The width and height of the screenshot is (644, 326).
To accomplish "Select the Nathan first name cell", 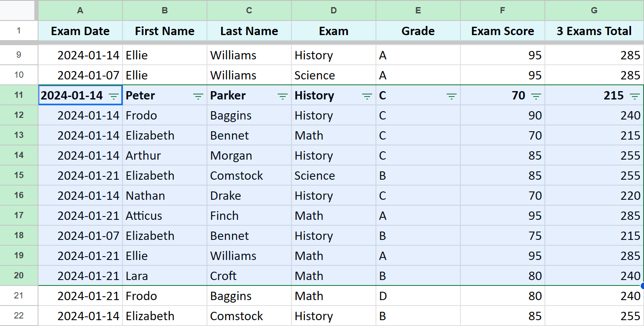I will (x=165, y=196).
